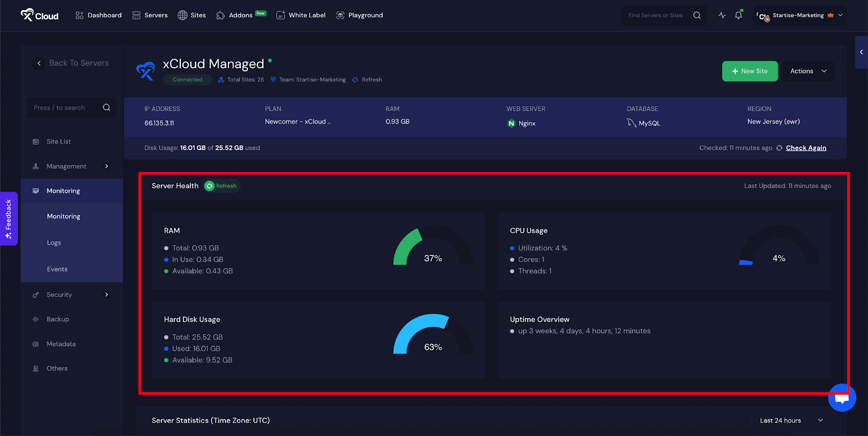The width and height of the screenshot is (868, 436).
Task: Click the search magnifier in top bar
Action: tap(697, 15)
